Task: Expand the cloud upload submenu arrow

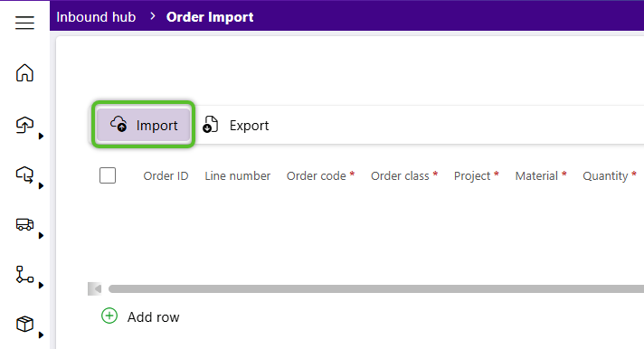Action: click(x=41, y=136)
